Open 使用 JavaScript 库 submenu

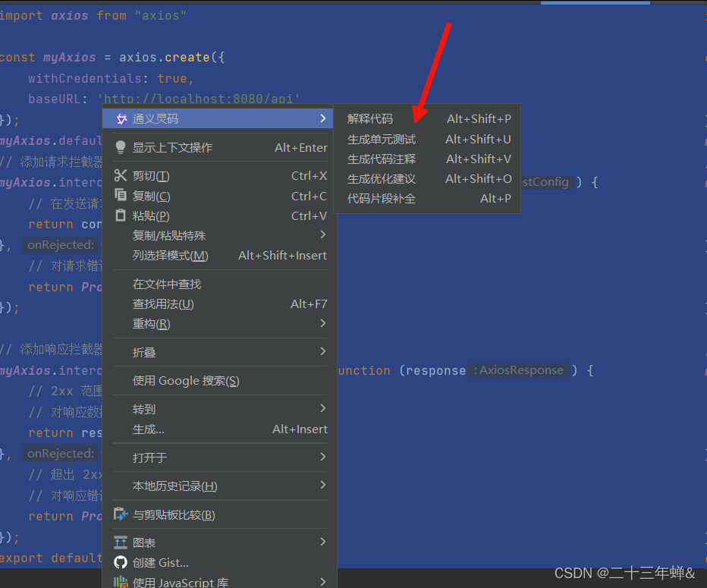(x=218, y=582)
